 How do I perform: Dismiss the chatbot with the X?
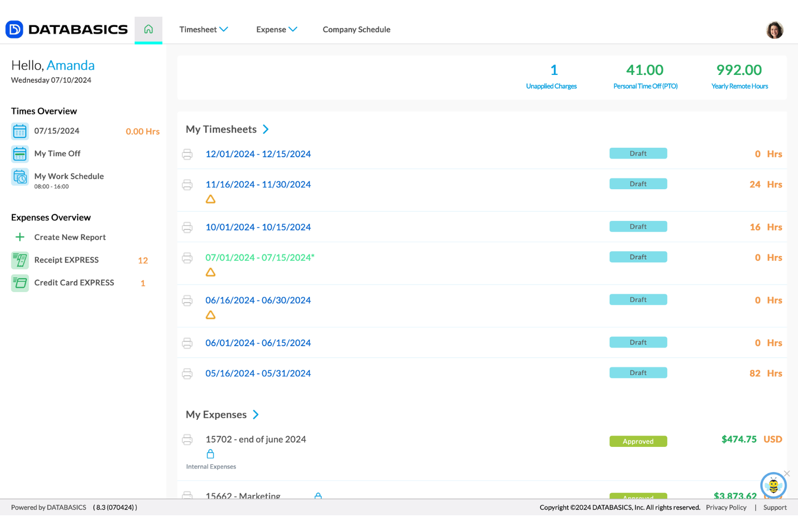(x=788, y=474)
